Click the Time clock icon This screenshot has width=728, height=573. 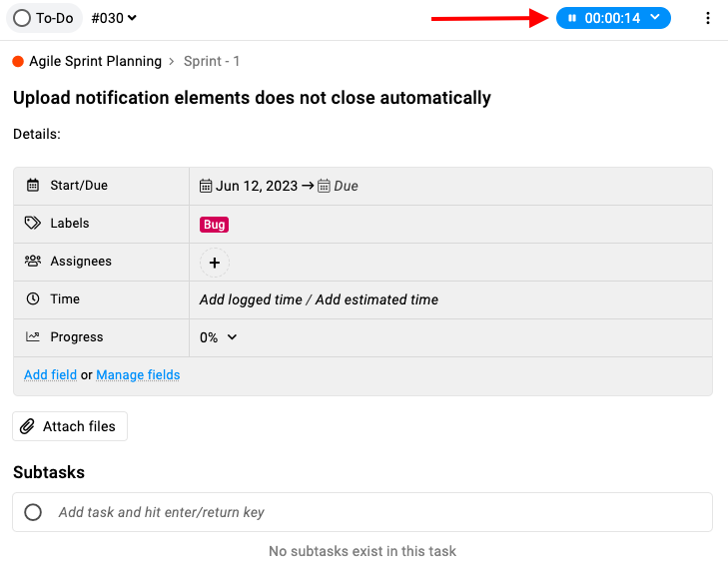33,298
